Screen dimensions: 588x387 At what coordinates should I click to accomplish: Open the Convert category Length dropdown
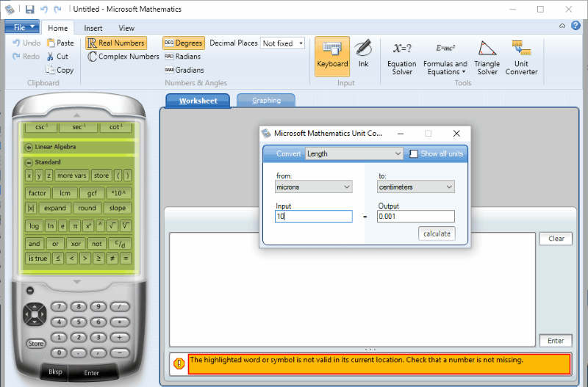coord(354,153)
